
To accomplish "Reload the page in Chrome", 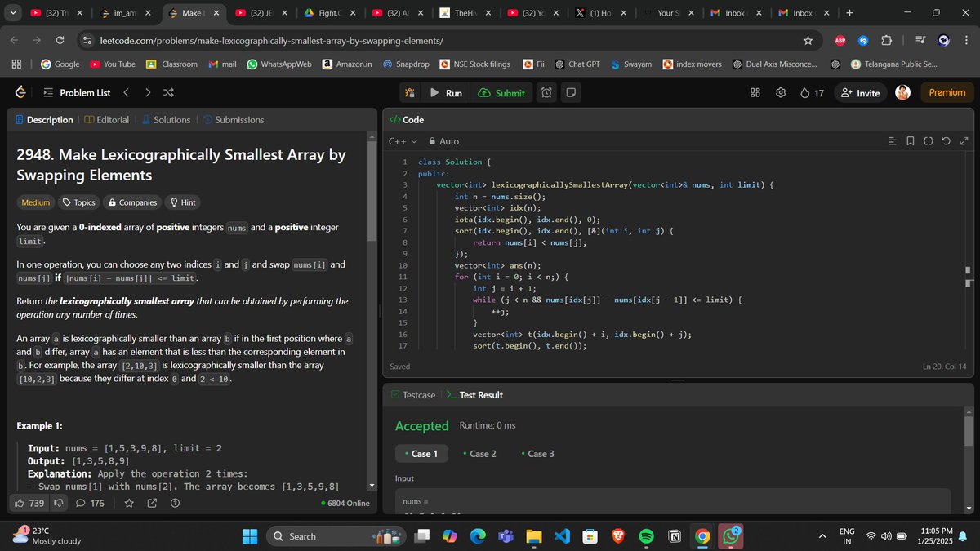I will click(60, 40).
